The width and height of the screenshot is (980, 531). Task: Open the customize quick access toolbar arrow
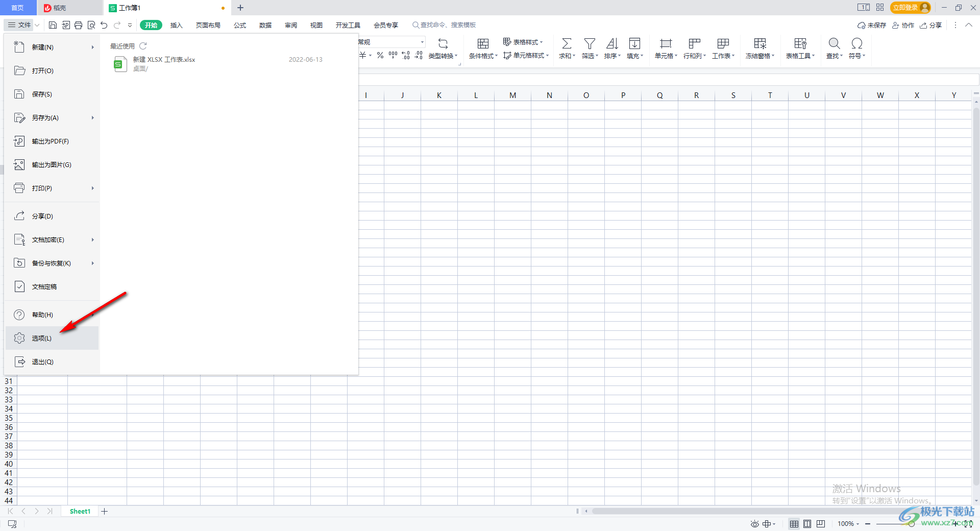(130, 25)
